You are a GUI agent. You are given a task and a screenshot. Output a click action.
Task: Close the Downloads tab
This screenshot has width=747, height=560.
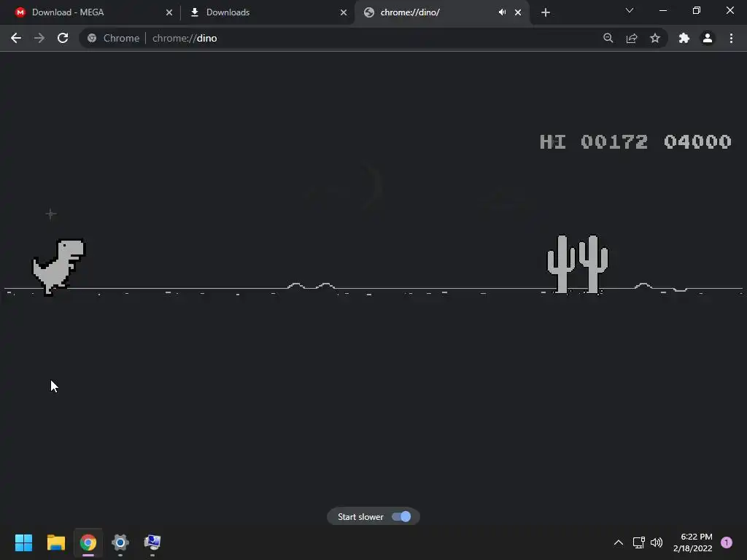pos(344,12)
